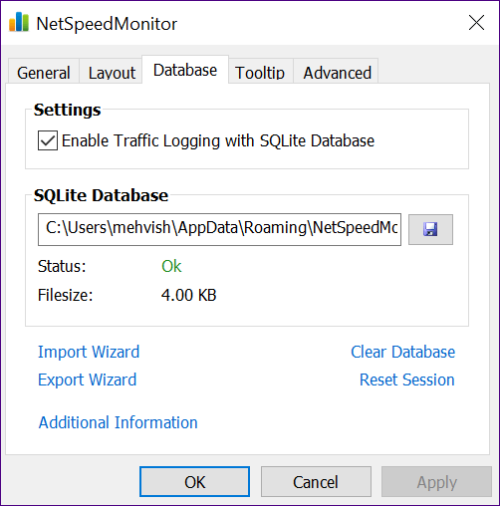This screenshot has width=500, height=506.
Task: Click the floppy disk save-path button
Action: pos(430,229)
